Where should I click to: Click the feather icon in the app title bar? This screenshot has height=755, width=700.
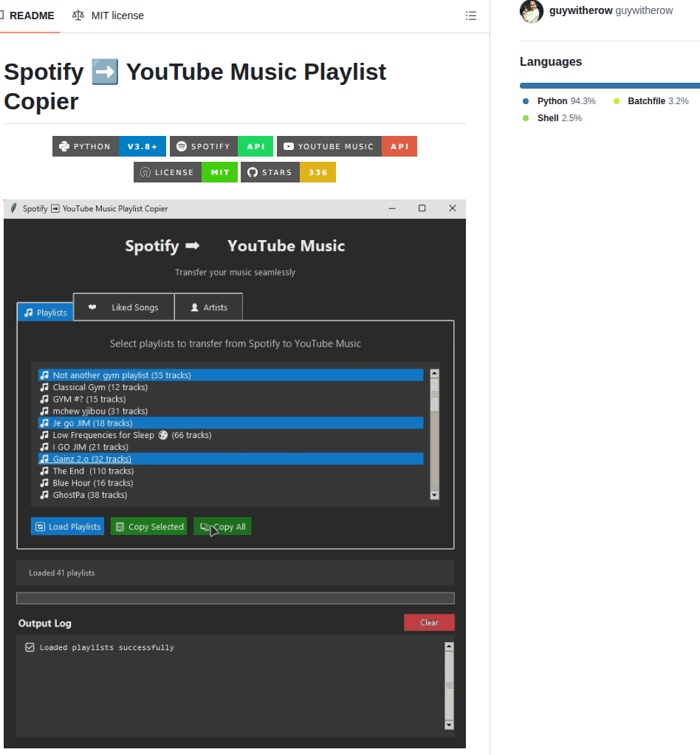coord(13,208)
